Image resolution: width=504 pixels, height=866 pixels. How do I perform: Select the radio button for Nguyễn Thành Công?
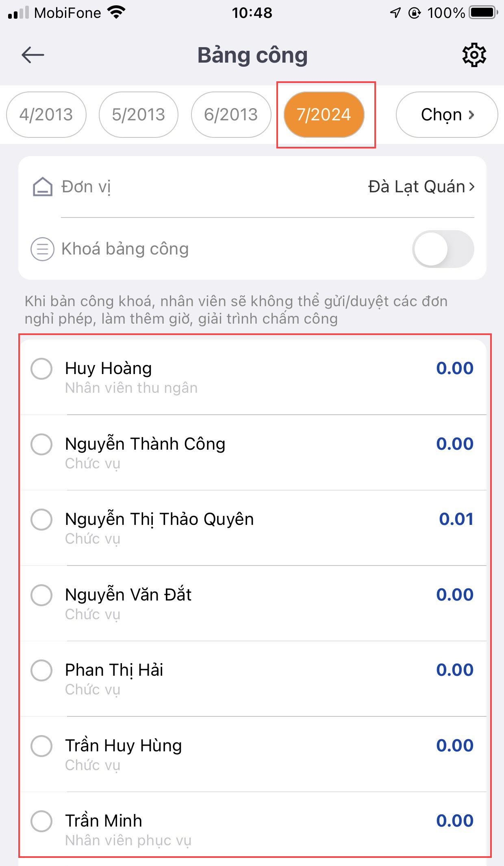[41, 444]
